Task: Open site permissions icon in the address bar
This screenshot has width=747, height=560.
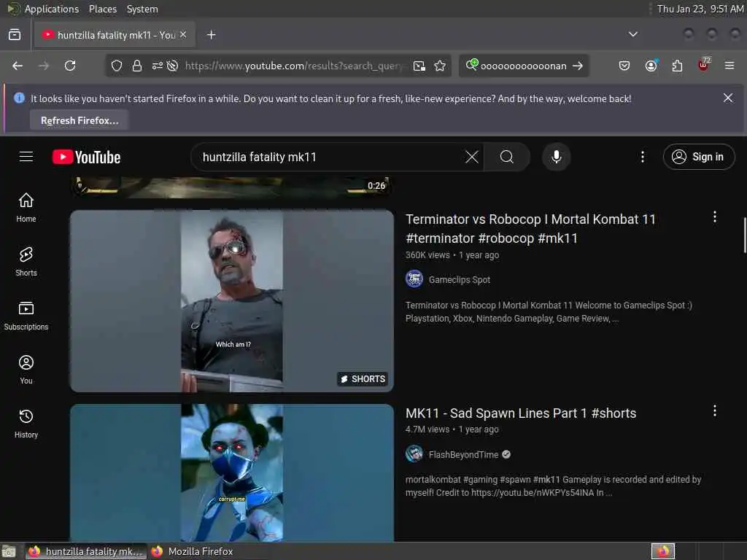Action: [x=158, y=66]
